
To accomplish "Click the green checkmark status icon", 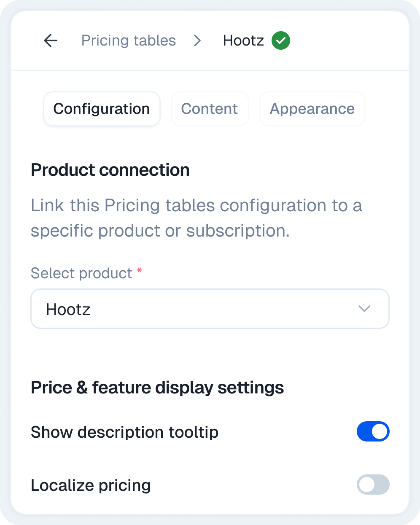I will pos(281,40).
